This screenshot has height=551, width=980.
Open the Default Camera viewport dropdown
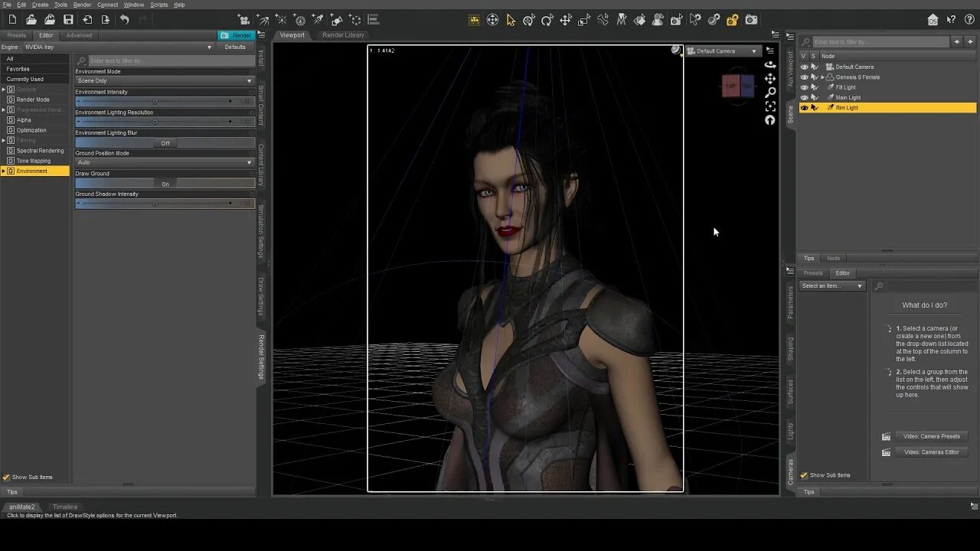[x=722, y=51]
